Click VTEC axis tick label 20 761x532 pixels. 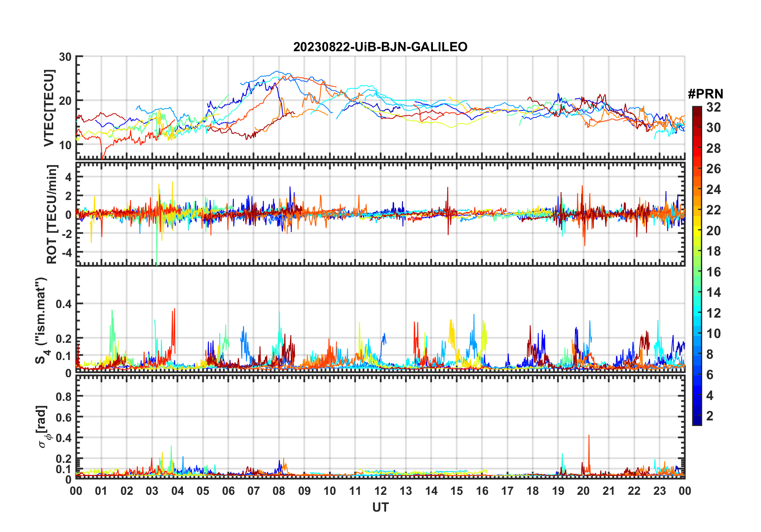pos(65,101)
